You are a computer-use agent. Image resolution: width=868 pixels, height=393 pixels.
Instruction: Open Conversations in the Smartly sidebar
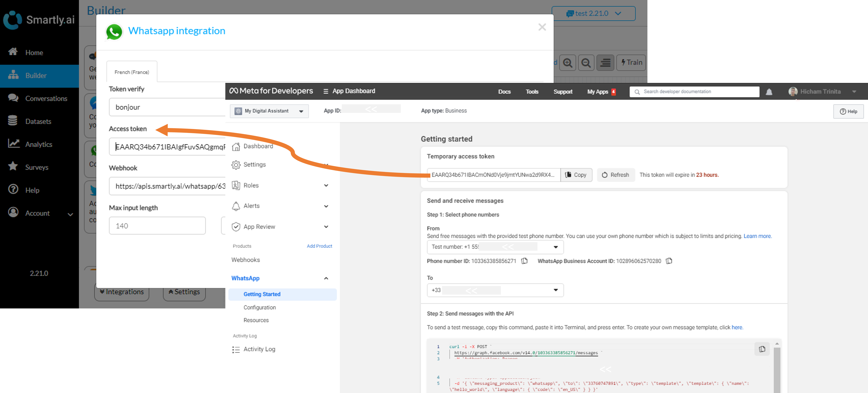click(x=46, y=99)
